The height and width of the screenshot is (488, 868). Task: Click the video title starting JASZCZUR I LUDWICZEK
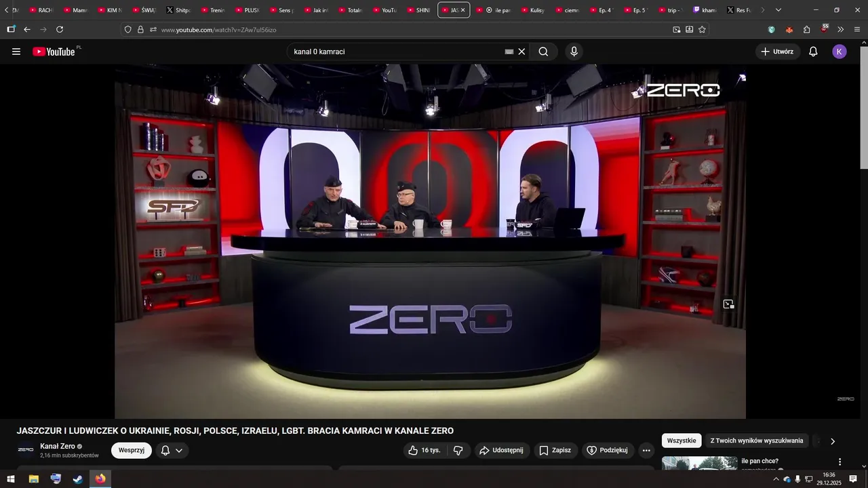pos(235,431)
